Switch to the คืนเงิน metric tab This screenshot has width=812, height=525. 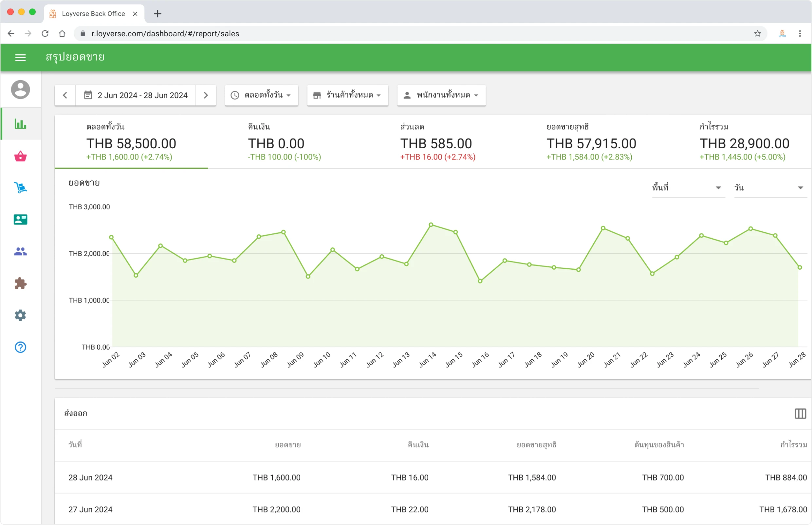click(x=285, y=141)
